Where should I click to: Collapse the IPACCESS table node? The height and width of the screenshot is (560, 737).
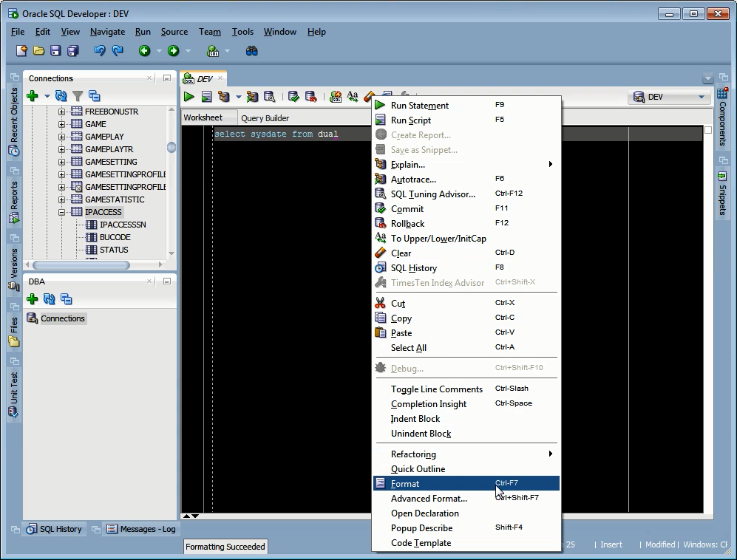point(61,212)
